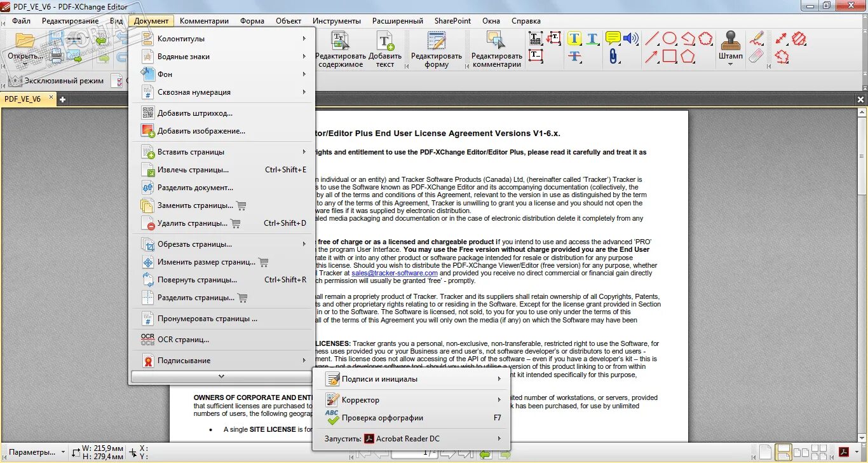Select the red pentagon Polygon shape tool
This screenshot has height=463, width=868.
click(x=688, y=56)
